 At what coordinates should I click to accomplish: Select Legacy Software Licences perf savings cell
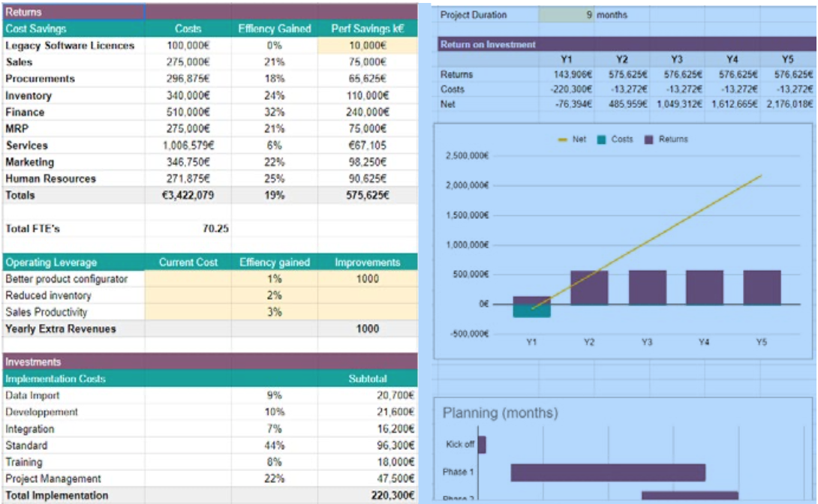tap(367, 46)
